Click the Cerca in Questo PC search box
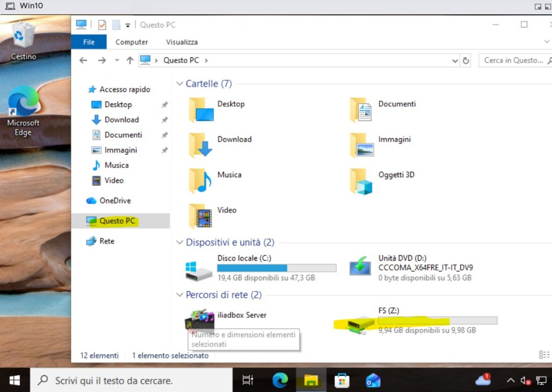552x392 pixels. pyautogui.click(x=512, y=60)
